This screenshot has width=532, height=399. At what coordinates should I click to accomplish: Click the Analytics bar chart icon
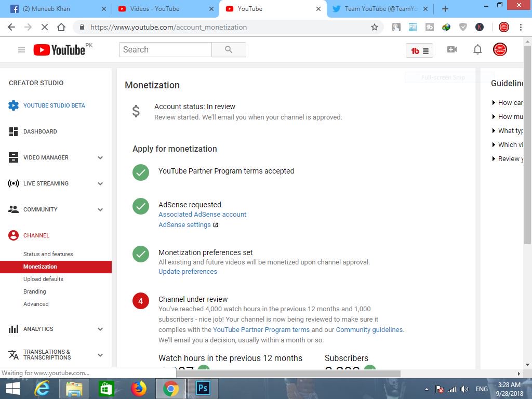point(13,329)
